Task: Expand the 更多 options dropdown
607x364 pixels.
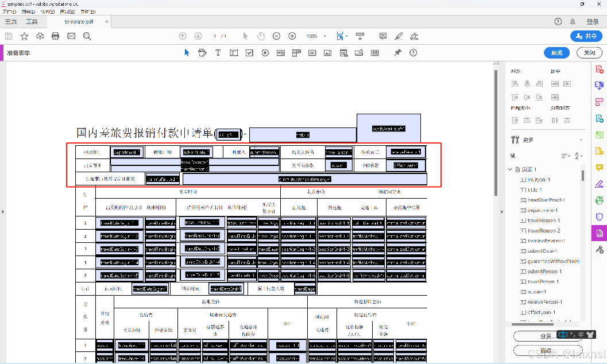Action: click(x=581, y=140)
